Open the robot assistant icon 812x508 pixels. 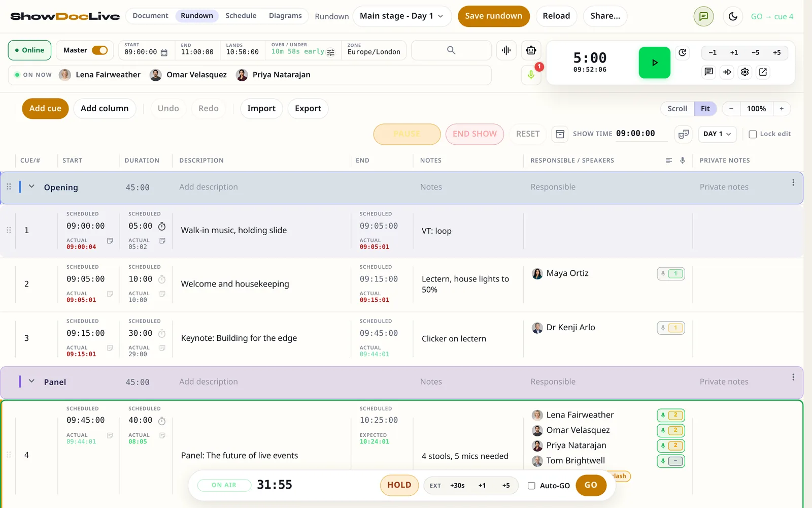531,50
